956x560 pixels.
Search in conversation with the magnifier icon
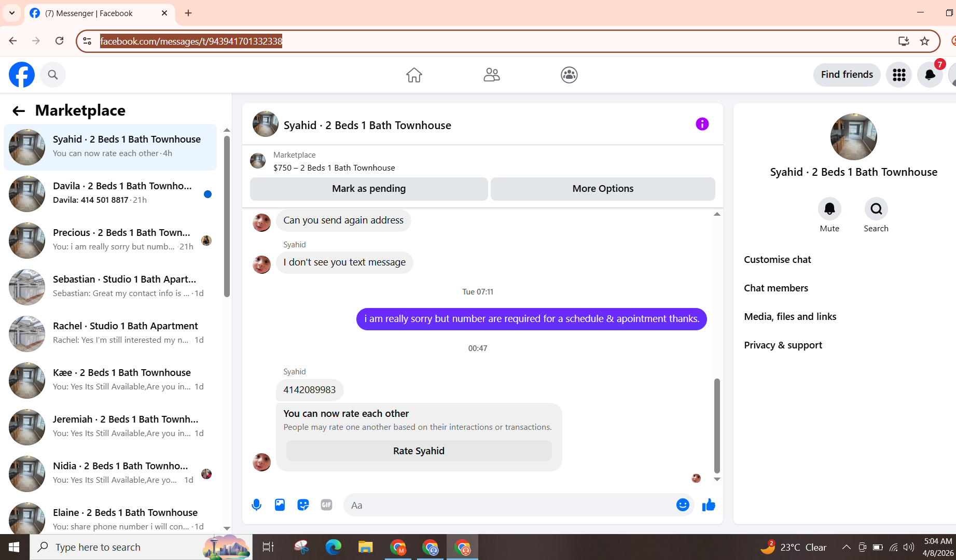click(876, 209)
